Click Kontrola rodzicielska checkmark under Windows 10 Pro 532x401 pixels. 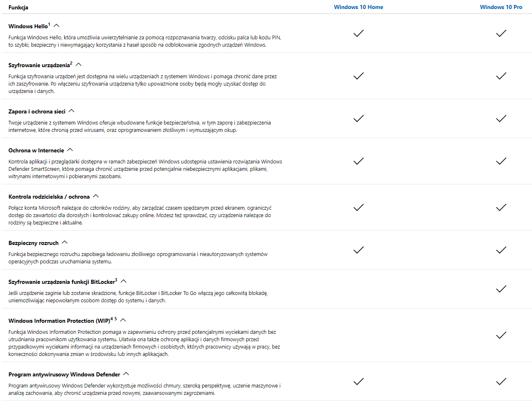501,208
